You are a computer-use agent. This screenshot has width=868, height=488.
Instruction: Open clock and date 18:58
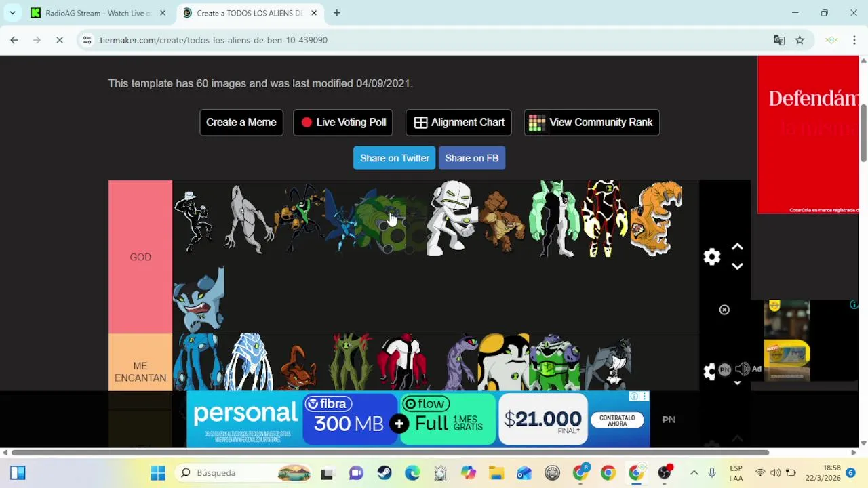(823, 473)
